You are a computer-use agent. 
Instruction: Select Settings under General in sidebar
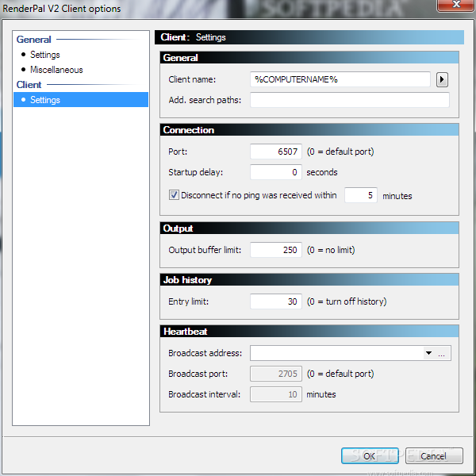pyautogui.click(x=45, y=55)
